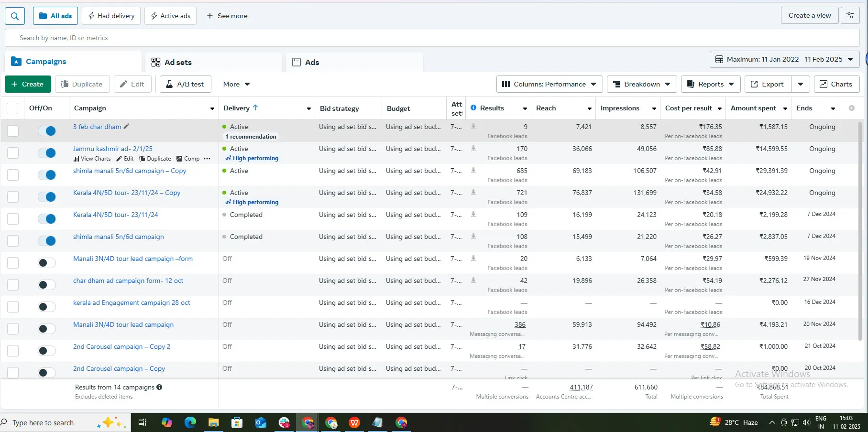Viewport: 868px width, 432px height.
Task: Click the customize columns plus icon
Action: [852, 108]
